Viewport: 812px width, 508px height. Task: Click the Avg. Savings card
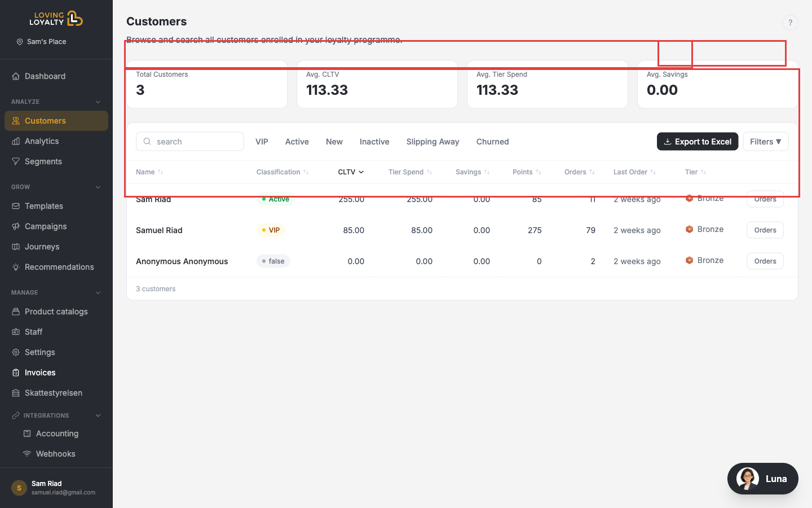(718, 85)
